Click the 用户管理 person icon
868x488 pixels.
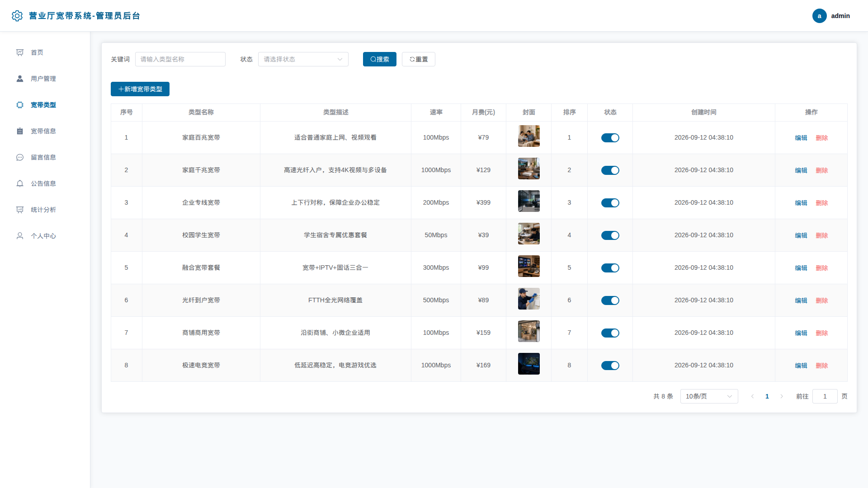[x=20, y=79]
